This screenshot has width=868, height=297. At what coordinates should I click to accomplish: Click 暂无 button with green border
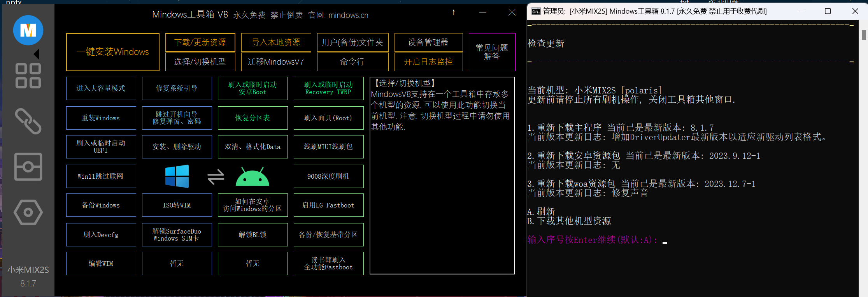253,264
